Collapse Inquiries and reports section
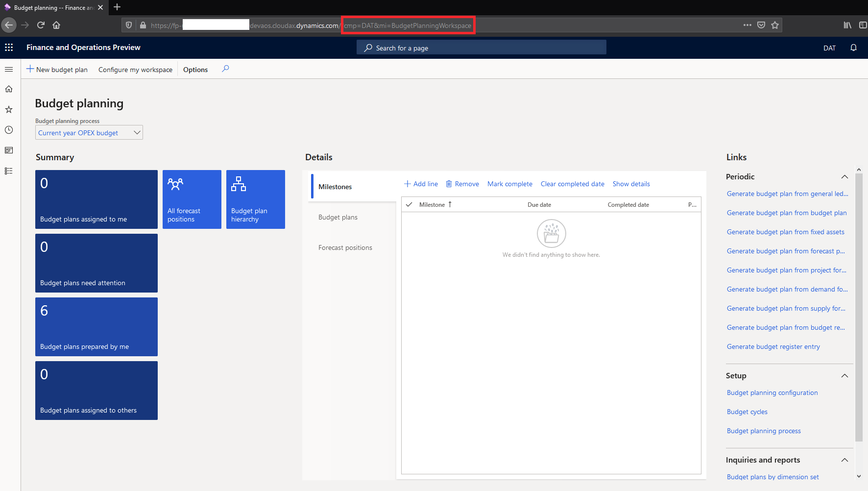The image size is (868, 491). coord(844,460)
